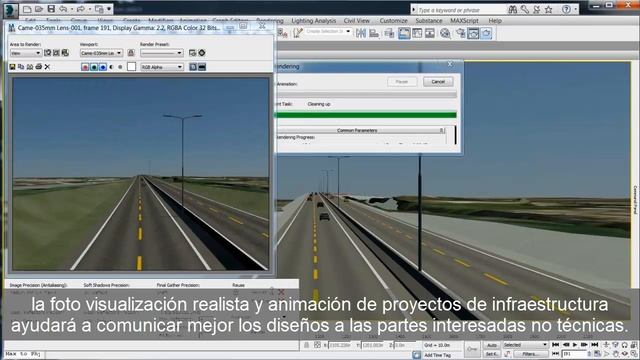Click binoculars search icon
This screenshot has width=640, height=360.
(513, 9)
